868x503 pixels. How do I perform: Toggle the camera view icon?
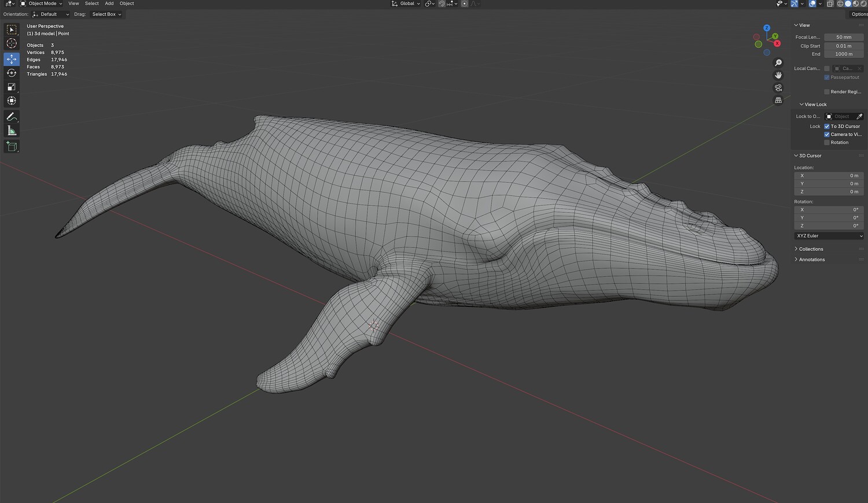coord(778,88)
